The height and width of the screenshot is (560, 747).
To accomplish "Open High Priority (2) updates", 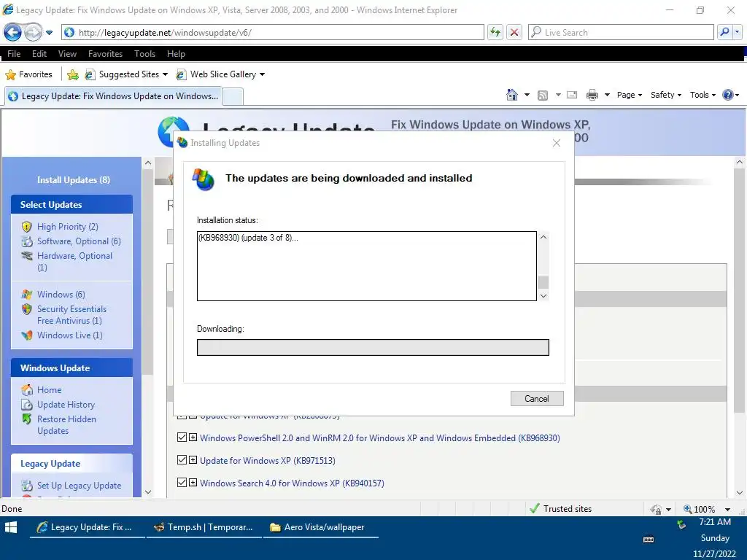I will point(68,227).
